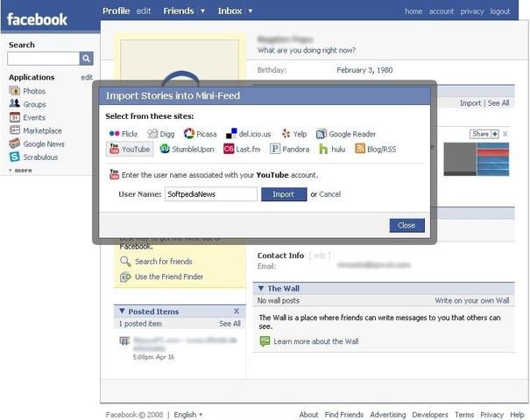Open the Photos application icon
Image resolution: width=530 pixels, height=420 pixels.
pos(15,91)
